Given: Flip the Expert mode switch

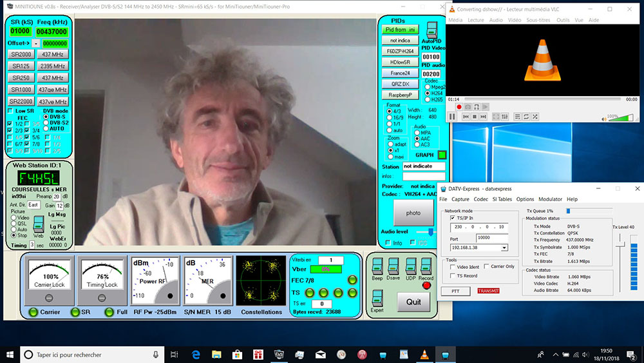Looking at the screenshot, I should (x=377, y=299).
